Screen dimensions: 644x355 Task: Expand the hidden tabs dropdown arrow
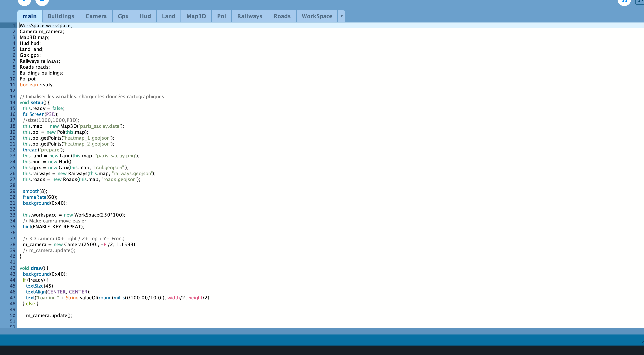342,16
